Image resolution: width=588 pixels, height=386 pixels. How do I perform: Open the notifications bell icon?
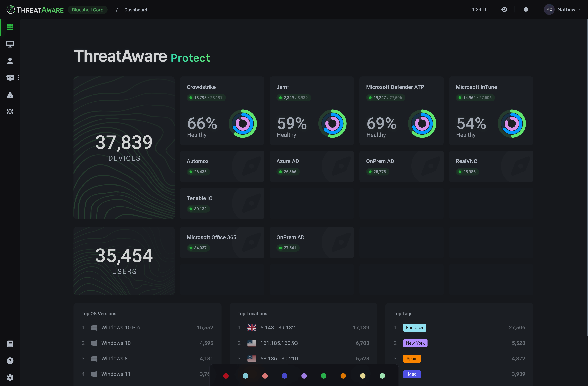pos(526,9)
